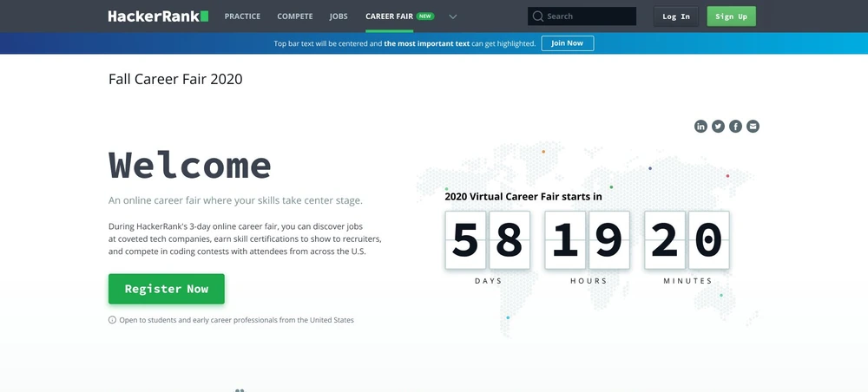Click the info icon beside eligibility note
Viewport: 868px width, 392px height.
pyautogui.click(x=112, y=319)
